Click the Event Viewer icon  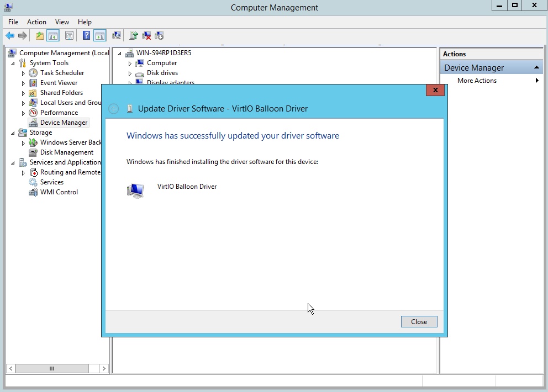pos(33,83)
